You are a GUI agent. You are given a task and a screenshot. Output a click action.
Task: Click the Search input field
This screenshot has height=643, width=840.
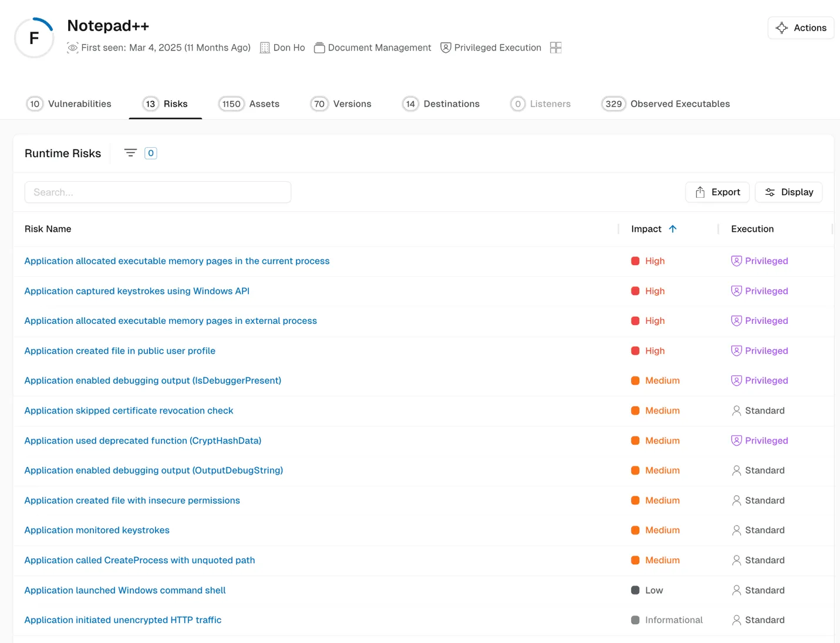pos(158,192)
